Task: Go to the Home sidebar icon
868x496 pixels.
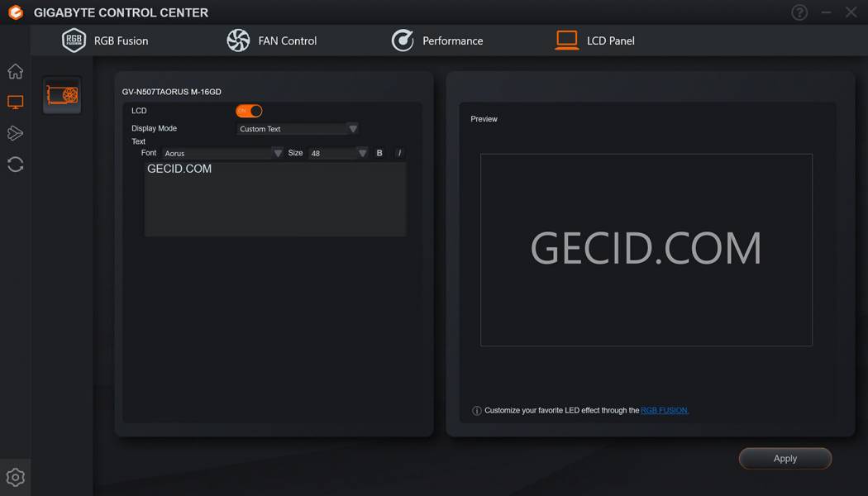Action: (x=16, y=71)
